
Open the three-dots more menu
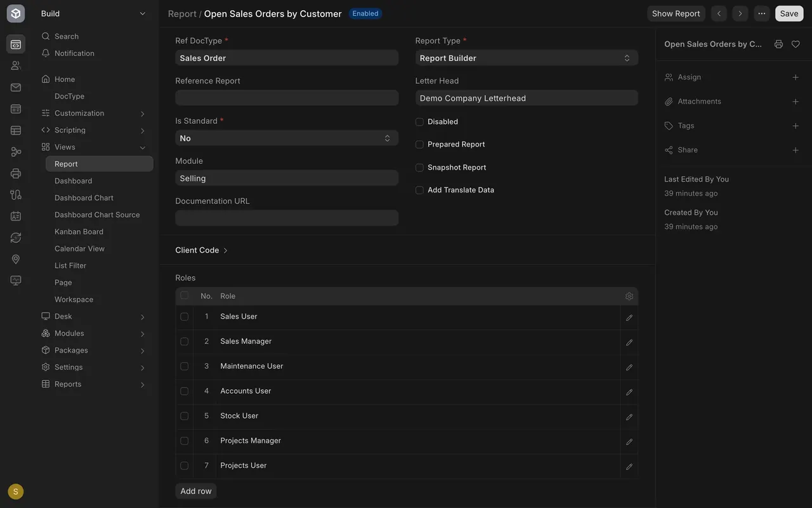point(761,13)
